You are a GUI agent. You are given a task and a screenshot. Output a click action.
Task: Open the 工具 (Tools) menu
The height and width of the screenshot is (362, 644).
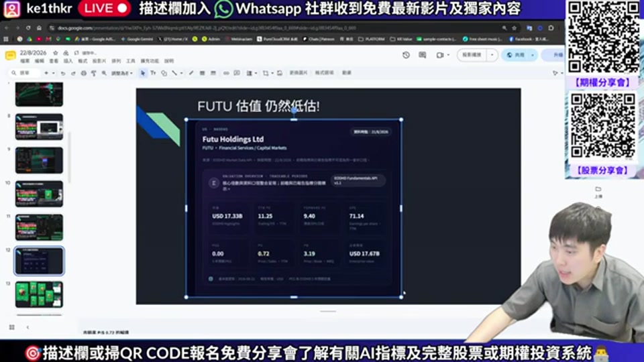point(131,61)
